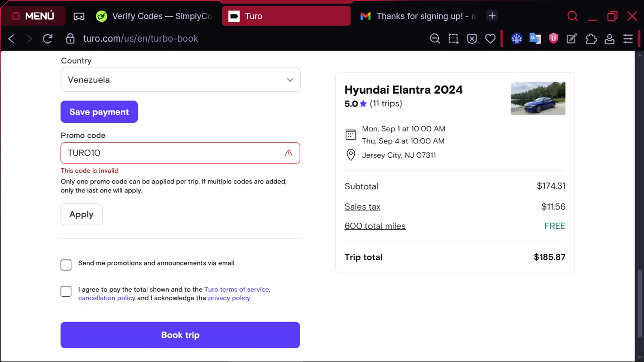Open the edit note extension icon
Screen dimensions: 644x362
pos(572,39)
